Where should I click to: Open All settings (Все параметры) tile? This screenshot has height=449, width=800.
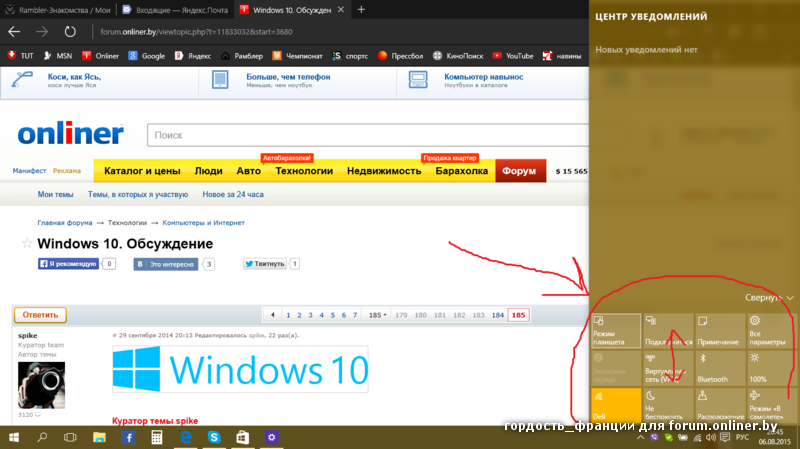click(x=772, y=331)
